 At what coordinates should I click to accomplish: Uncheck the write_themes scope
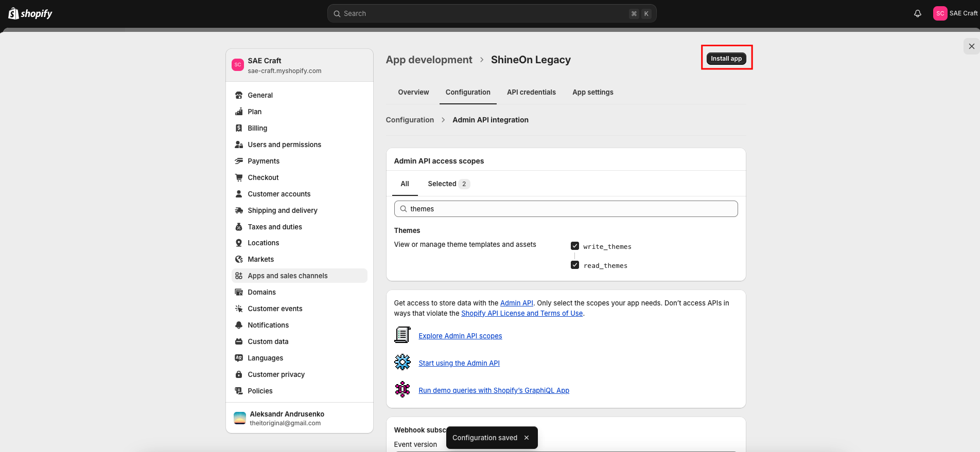575,246
